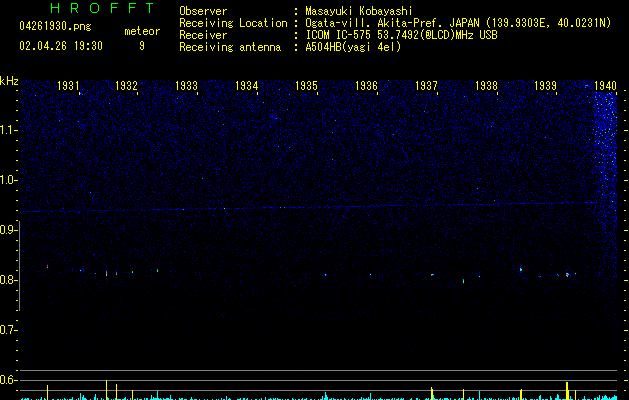
Task: Click the kHz axis unit label
Action: 9,81
